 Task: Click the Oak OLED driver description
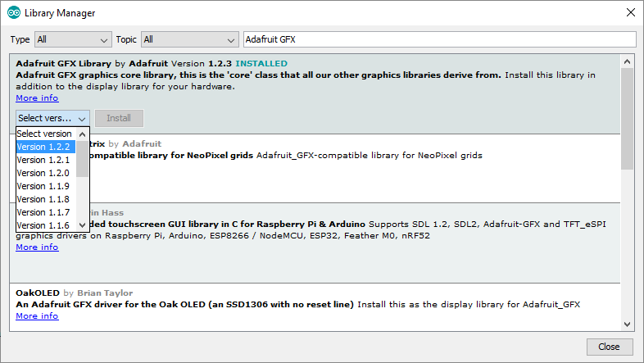pyautogui.click(x=297, y=305)
